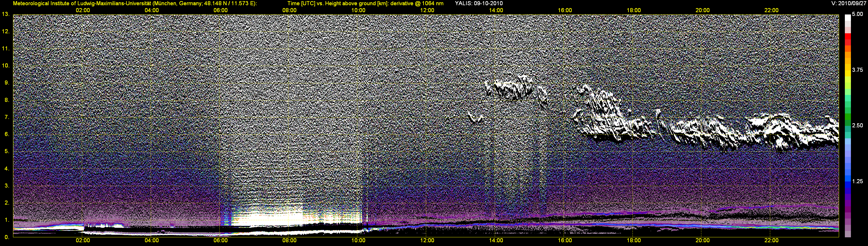Pick the green band in the color scale
Screen dimensions: 868x246
pos(848,117)
